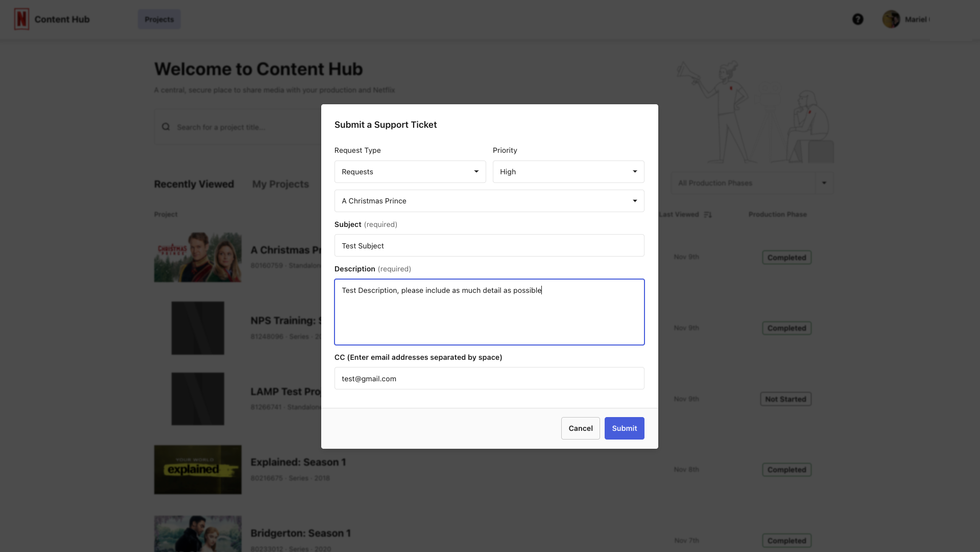980x552 pixels.
Task: Open the A Christmas Prince project dropdown
Action: tap(489, 201)
